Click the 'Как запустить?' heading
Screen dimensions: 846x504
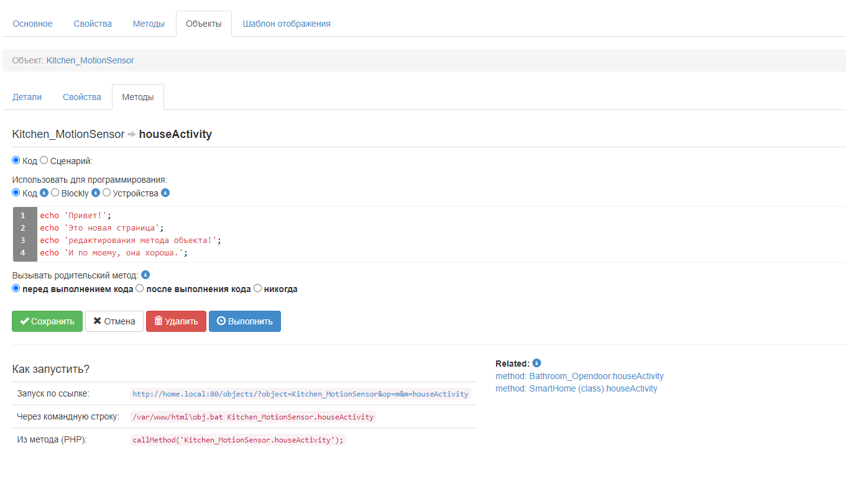(51, 369)
